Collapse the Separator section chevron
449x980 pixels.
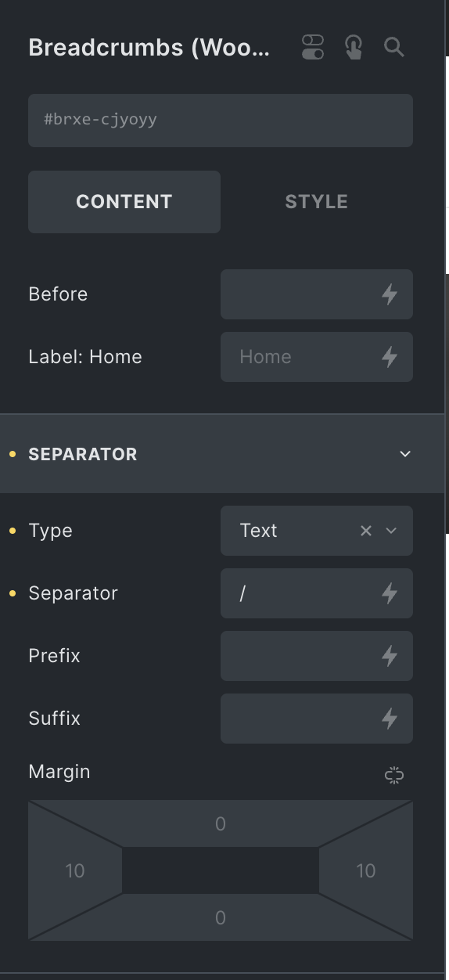pyautogui.click(x=405, y=454)
